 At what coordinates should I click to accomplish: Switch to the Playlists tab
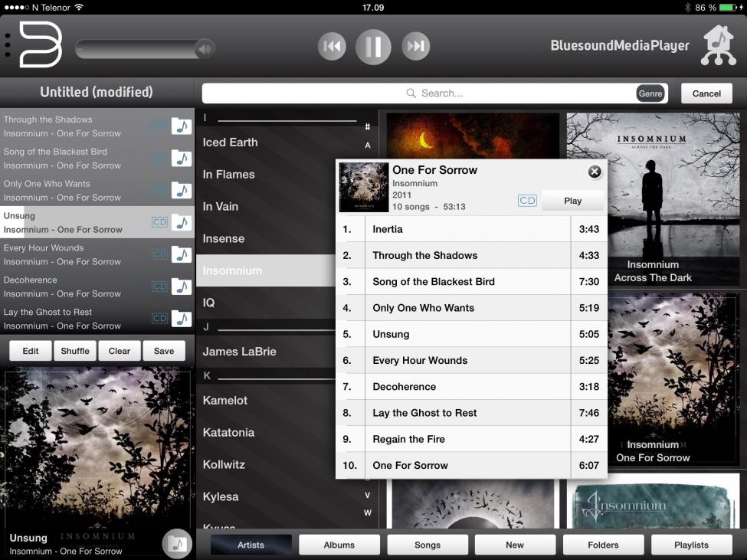(x=691, y=545)
